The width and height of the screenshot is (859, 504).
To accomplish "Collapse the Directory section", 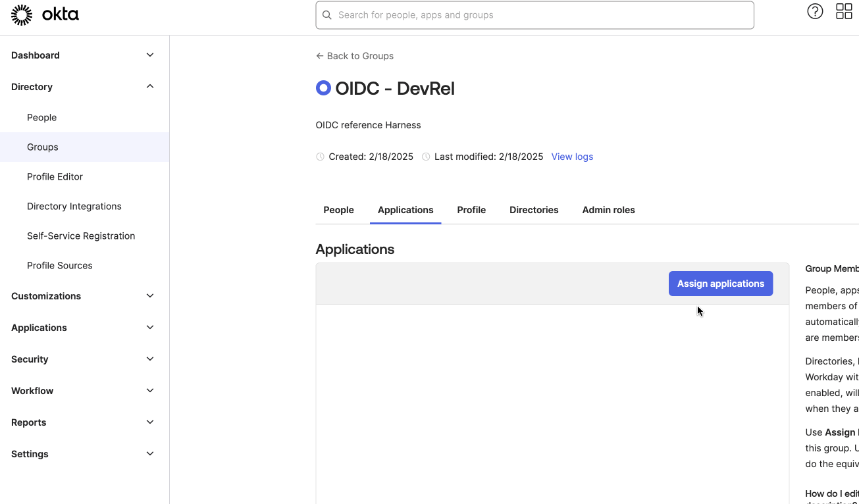I will tap(150, 87).
